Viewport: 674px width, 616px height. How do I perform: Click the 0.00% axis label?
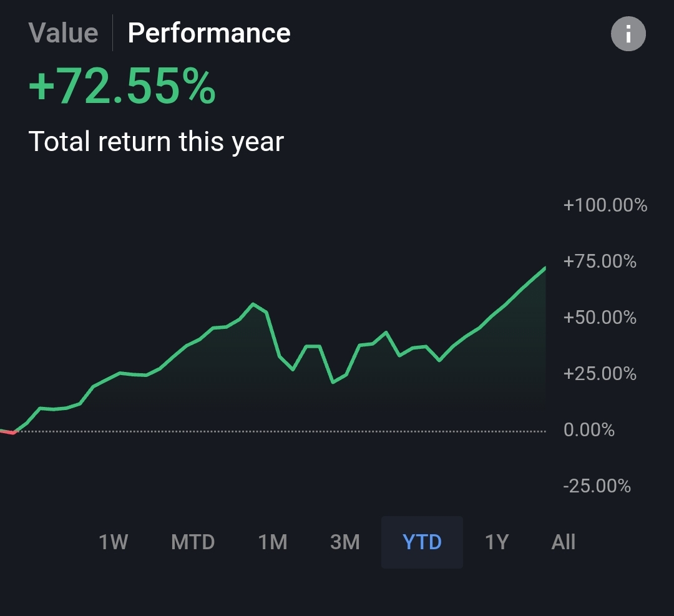click(x=589, y=430)
